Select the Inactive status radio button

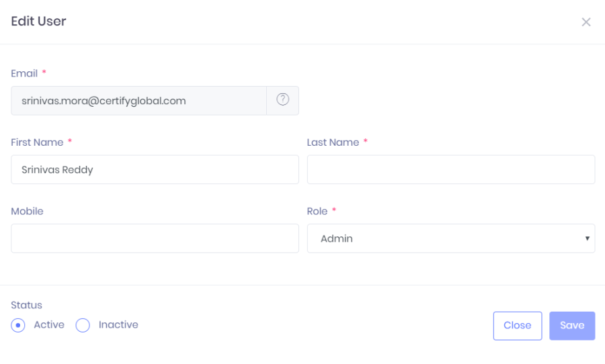[83, 325]
